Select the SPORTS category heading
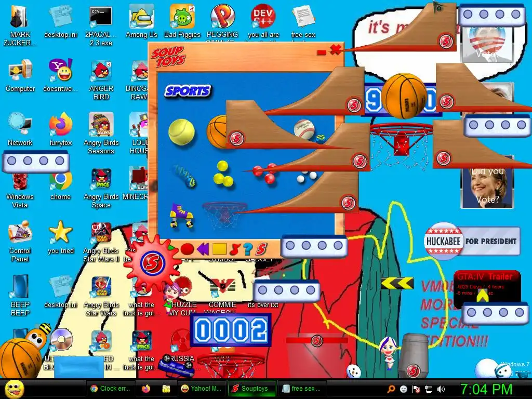532x399 pixels. [x=187, y=91]
